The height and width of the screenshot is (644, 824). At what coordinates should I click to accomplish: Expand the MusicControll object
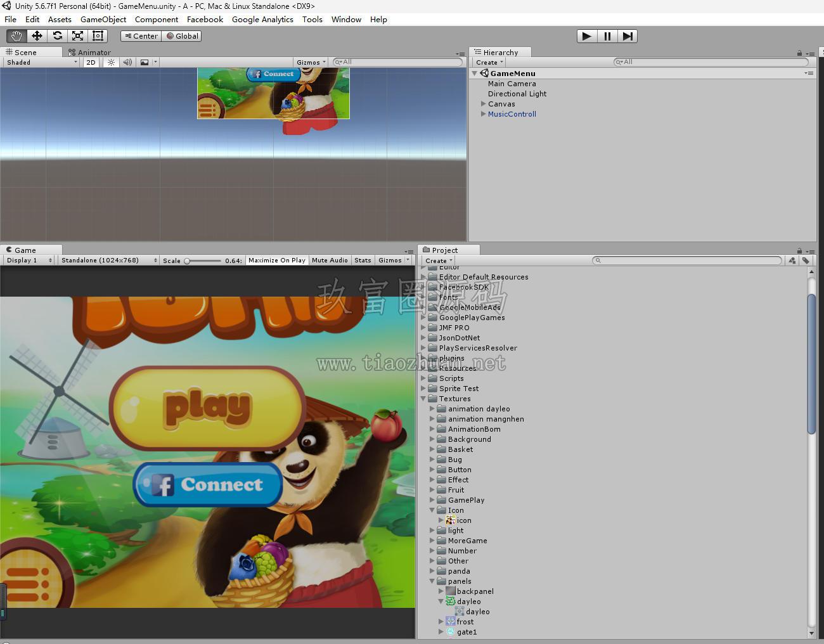483,114
